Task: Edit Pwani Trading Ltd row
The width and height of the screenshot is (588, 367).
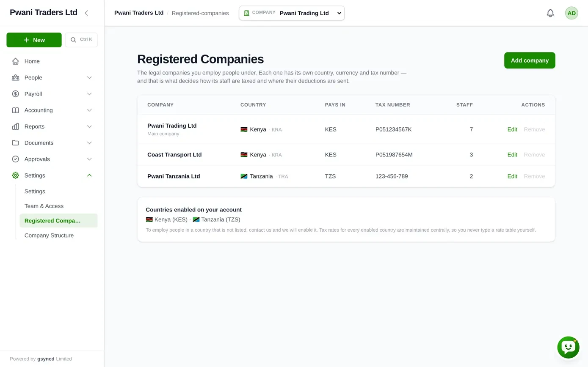Action: tap(512, 129)
